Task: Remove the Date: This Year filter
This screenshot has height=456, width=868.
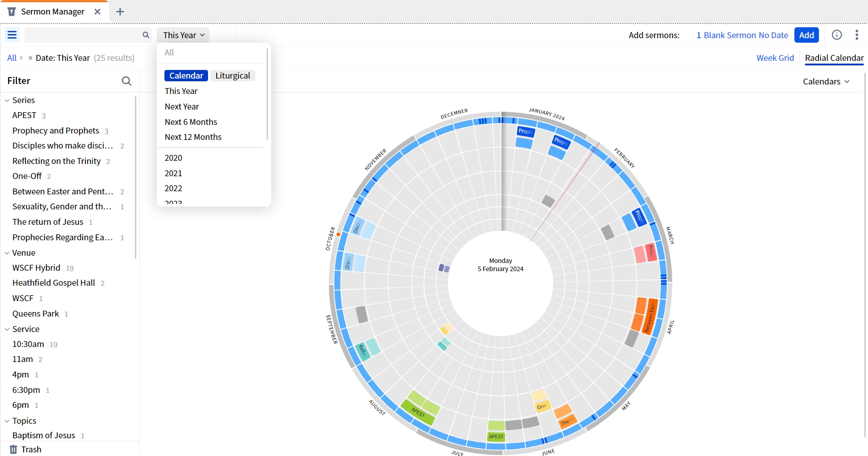Action: pyautogui.click(x=30, y=58)
